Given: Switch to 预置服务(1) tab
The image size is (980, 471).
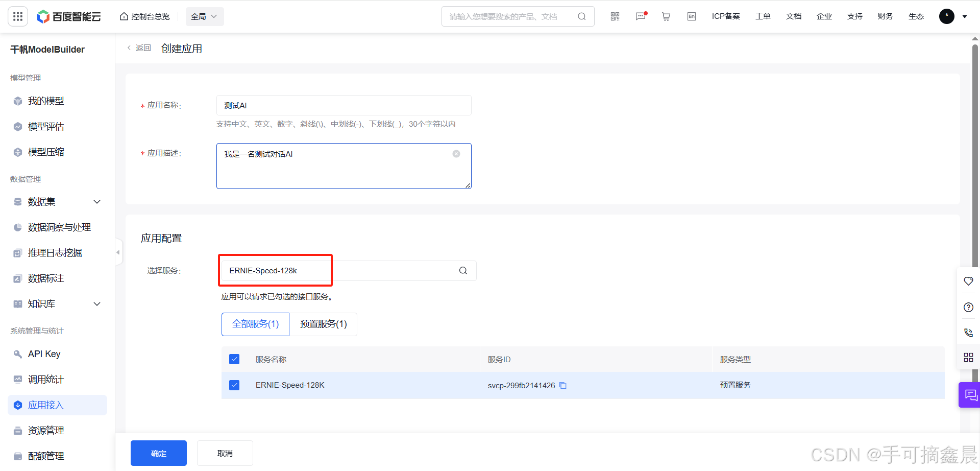Looking at the screenshot, I should tap(323, 324).
